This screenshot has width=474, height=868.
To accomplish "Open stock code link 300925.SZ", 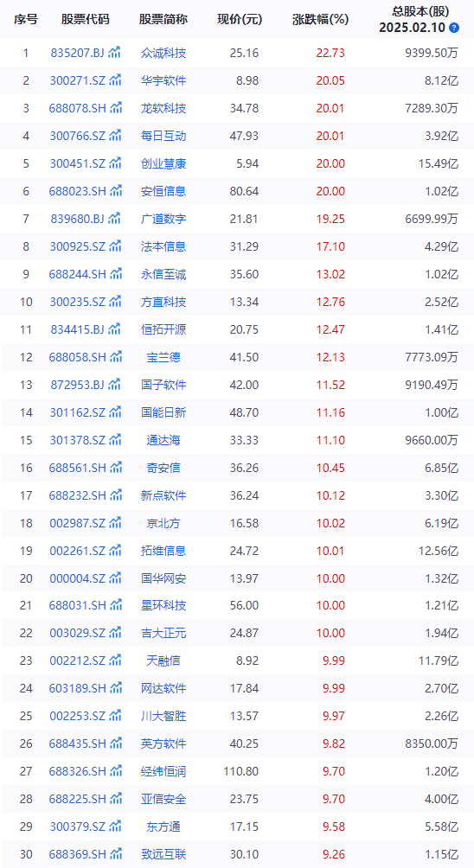I will (x=78, y=246).
